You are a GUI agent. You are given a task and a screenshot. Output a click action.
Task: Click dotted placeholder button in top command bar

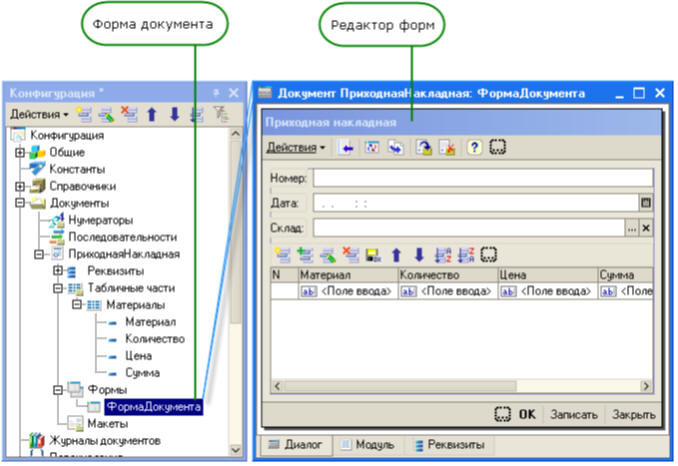coord(498,147)
